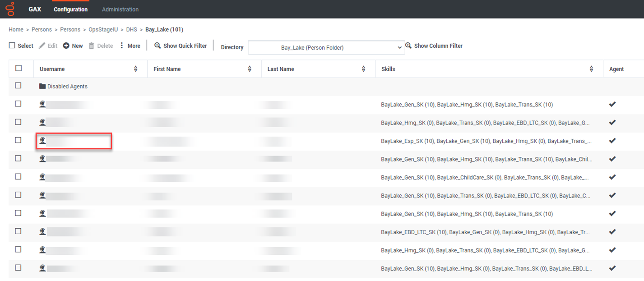Click the New plus icon
This screenshot has height=281, width=644.
pyautogui.click(x=66, y=46)
